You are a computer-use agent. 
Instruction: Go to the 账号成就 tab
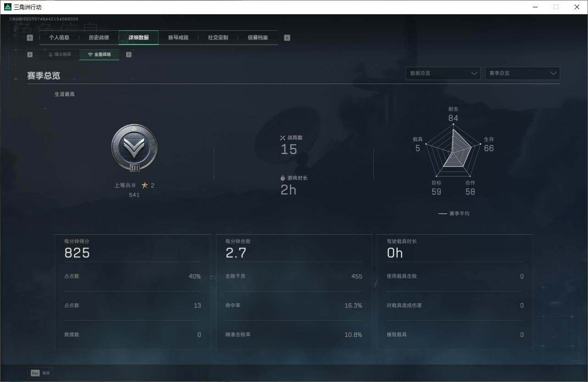pos(178,38)
